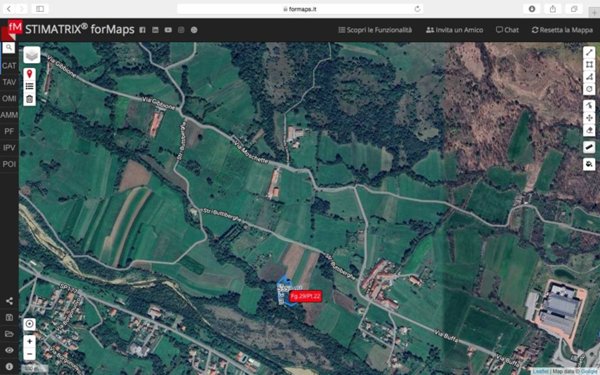600x375 pixels.
Task: Open the PF sidebar tab
Action: coord(9,131)
